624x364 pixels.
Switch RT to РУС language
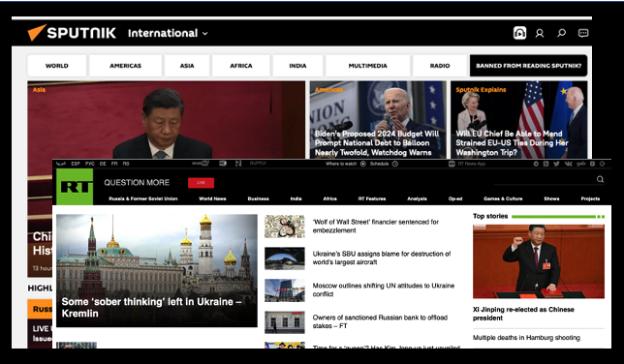89,164
